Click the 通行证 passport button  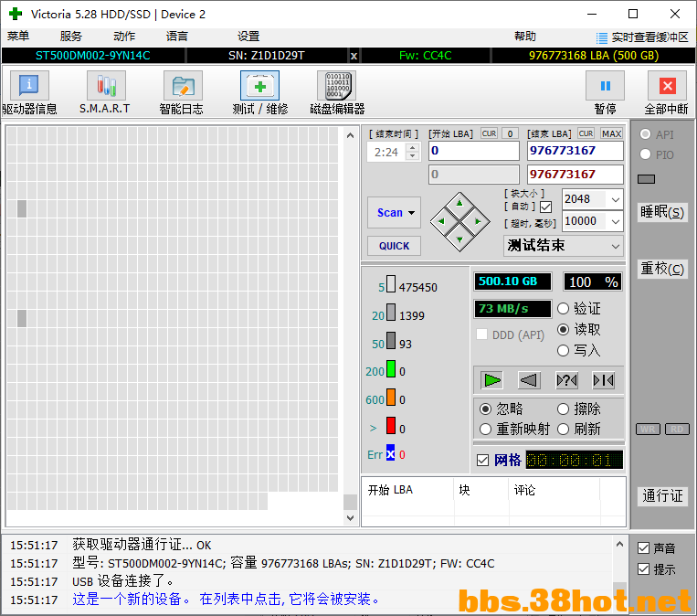pos(662,495)
